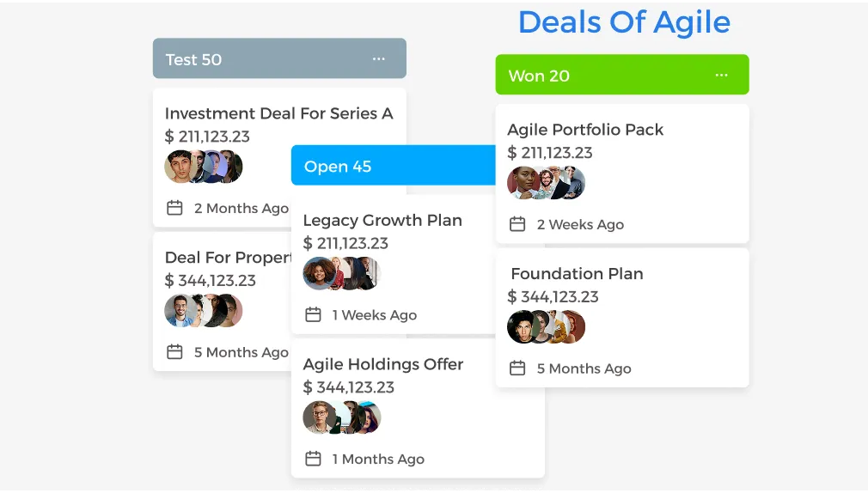Click the Legacy Growth Plan deal title
This screenshot has width=868, height=493.
382,220
